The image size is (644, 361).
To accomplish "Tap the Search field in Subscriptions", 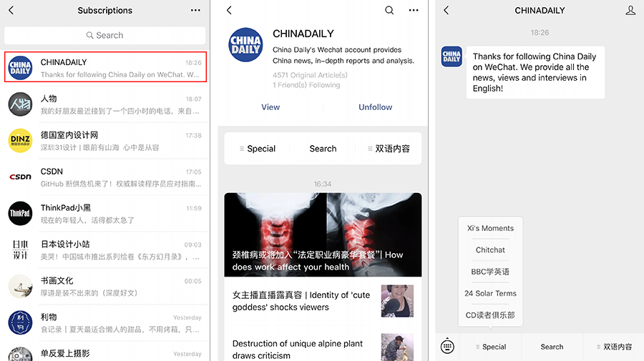I will tap(104, 35).
